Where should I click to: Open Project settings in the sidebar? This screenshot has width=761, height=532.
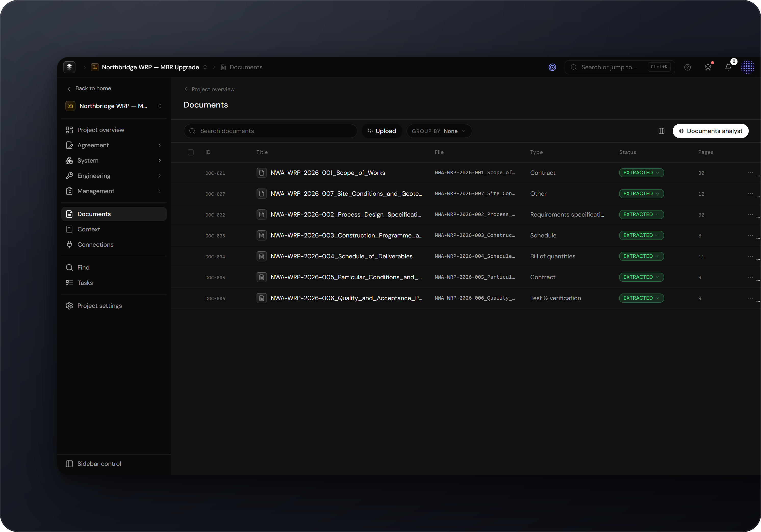pyautogui.click(x=114, y=306)
